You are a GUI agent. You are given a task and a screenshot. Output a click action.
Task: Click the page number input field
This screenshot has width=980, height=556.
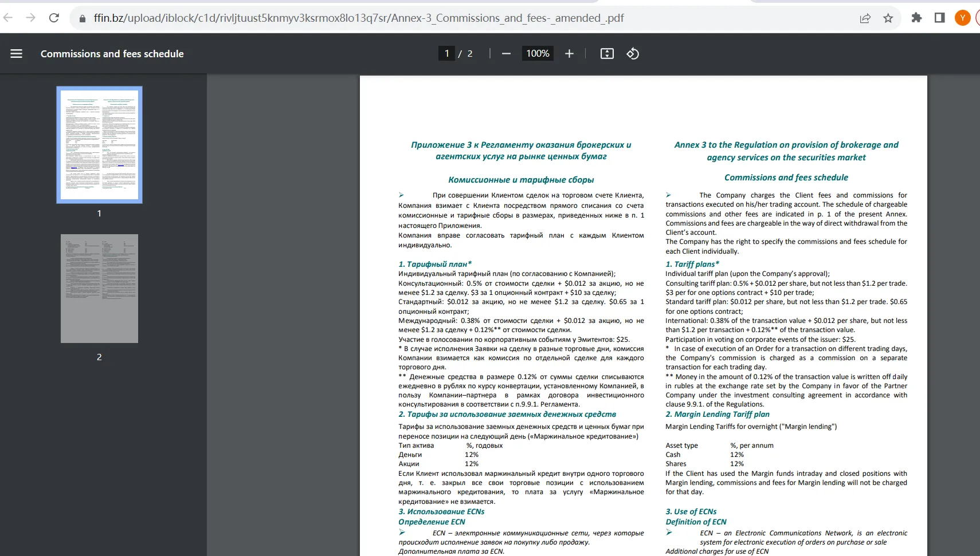tap(446, 54)
